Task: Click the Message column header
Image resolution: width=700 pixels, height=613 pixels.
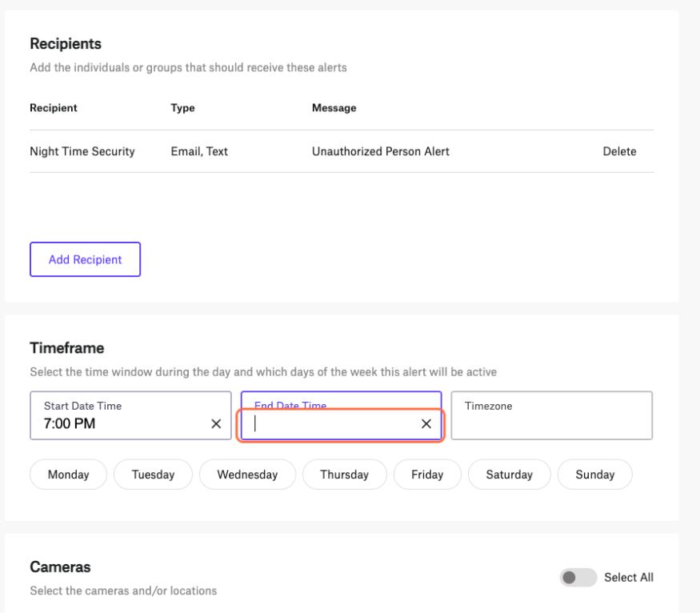Action: click(x=334, y=107)
